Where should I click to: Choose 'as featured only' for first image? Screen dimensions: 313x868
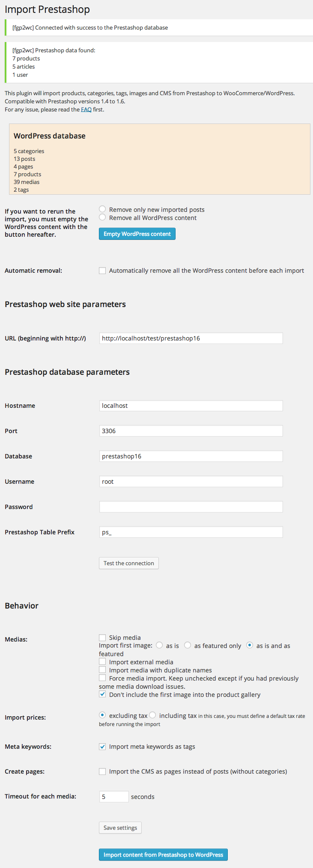(188, 645)
